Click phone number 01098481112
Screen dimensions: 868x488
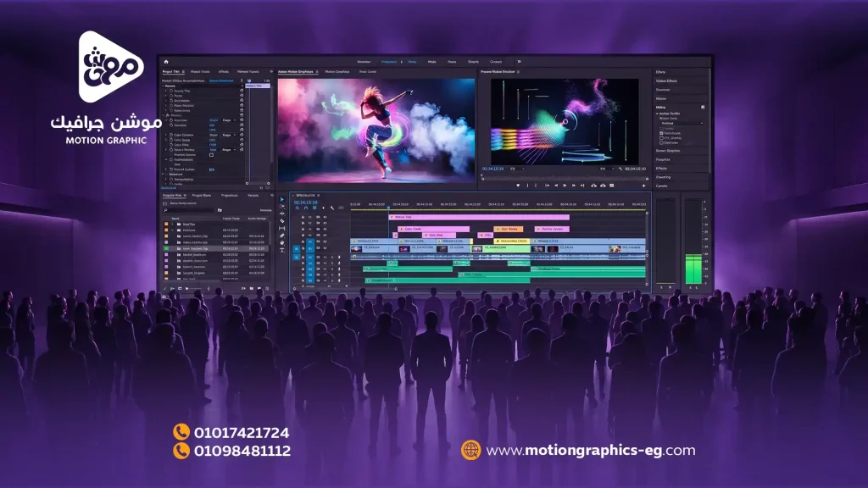[x=242, y=451]
